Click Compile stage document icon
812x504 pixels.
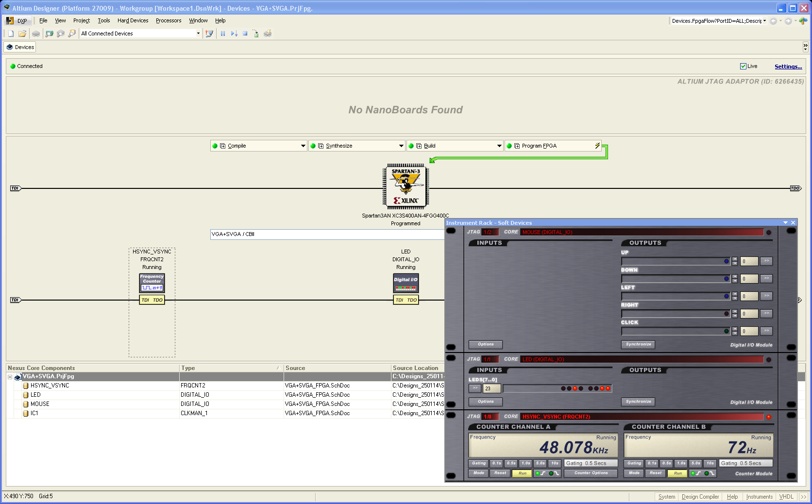(x=223, y=146)
